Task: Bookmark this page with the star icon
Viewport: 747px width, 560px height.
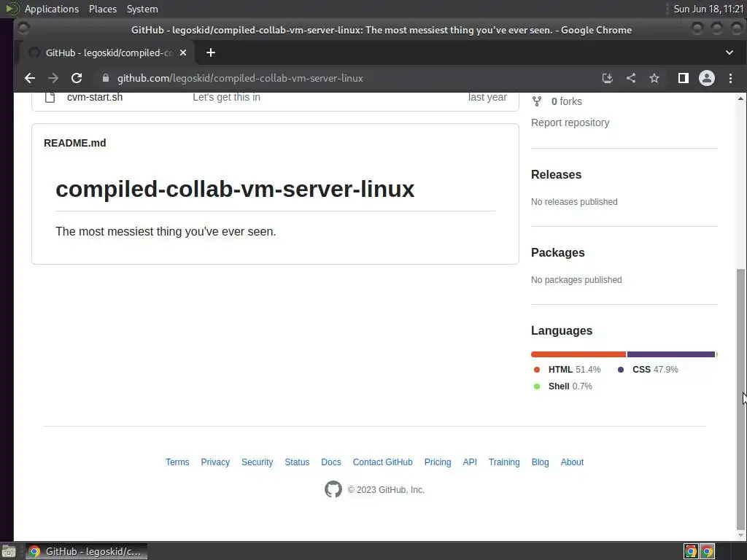Action: point(654,78)
